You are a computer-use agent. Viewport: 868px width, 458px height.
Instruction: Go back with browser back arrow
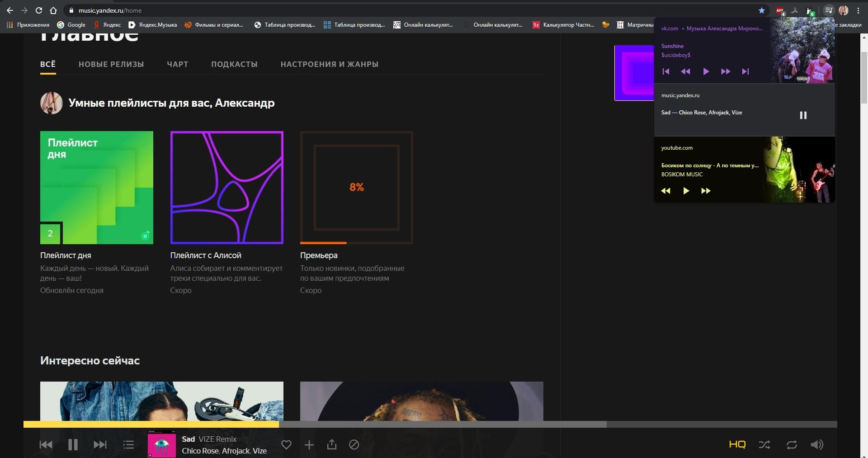[10, 10]
